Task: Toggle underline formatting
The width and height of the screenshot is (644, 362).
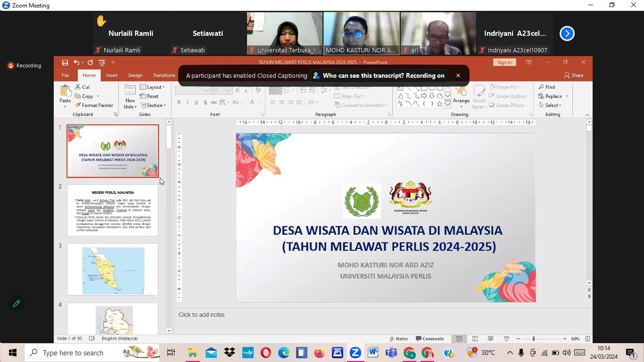Action: [x=196, y=102]
